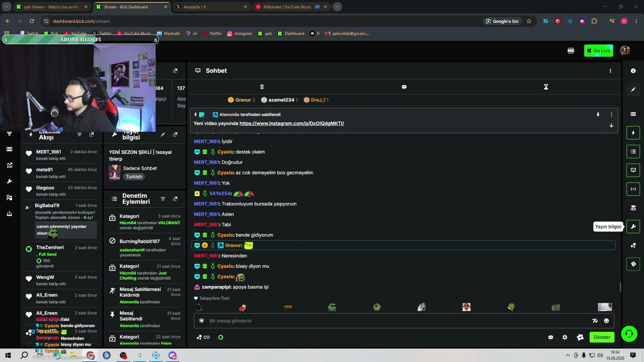The image size is (644, 362).
Task: Show hidden system tray icons
Action: [568, 355]
